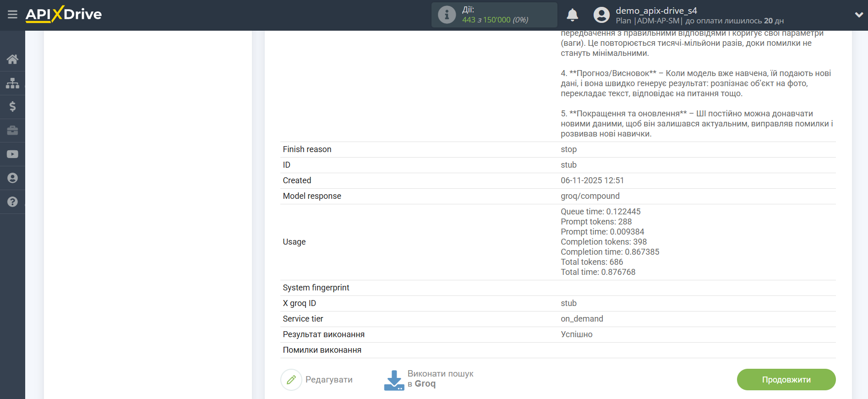Viewport: 868px width, 399px height.
Task: Select the Plan ADM-AP-SM payment days text
Action: pos(699,21)
